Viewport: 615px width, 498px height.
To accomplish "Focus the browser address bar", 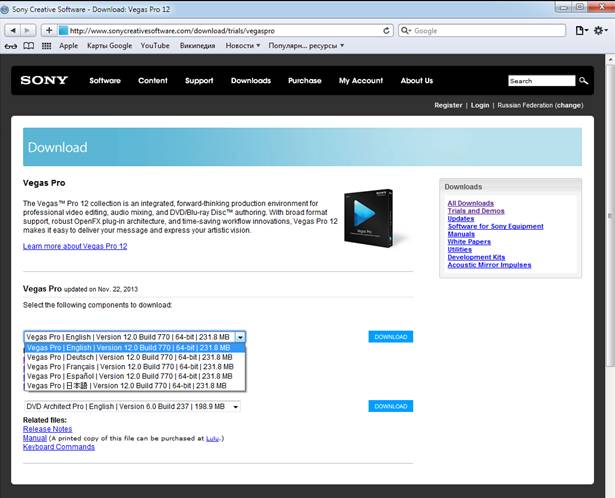I will pos(226,31).
